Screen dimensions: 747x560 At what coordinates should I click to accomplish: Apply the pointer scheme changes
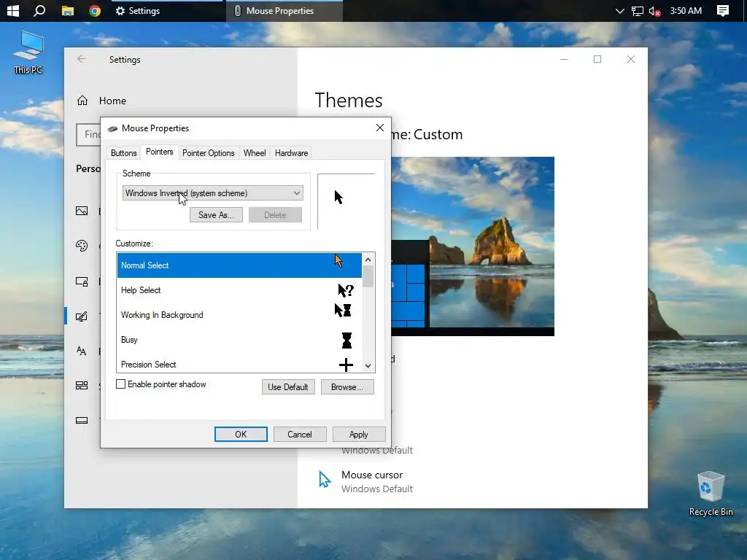[x=359, y=435]
